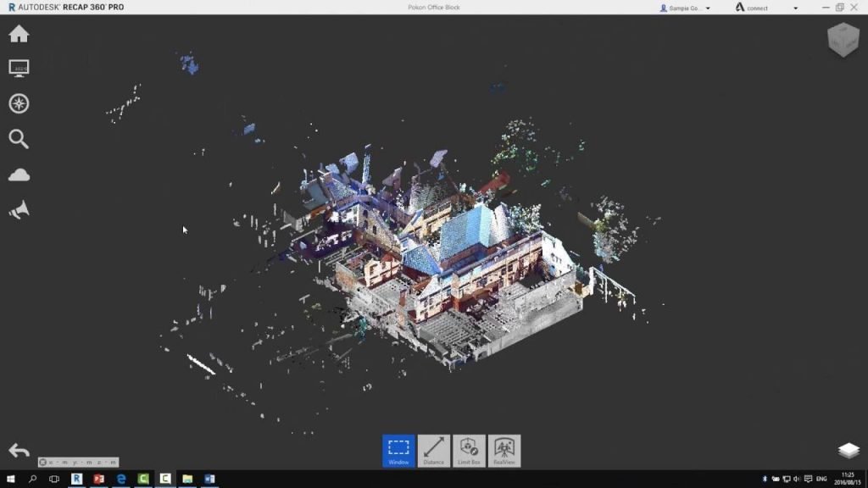
Task: Adjust the scale slider at bottom left
Action: [76, 463]
